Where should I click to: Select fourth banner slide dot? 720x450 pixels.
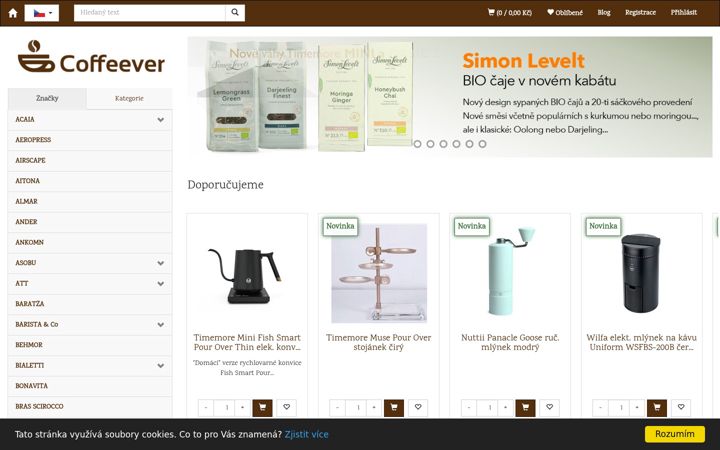pyautogui.click(x=456, y=144)
